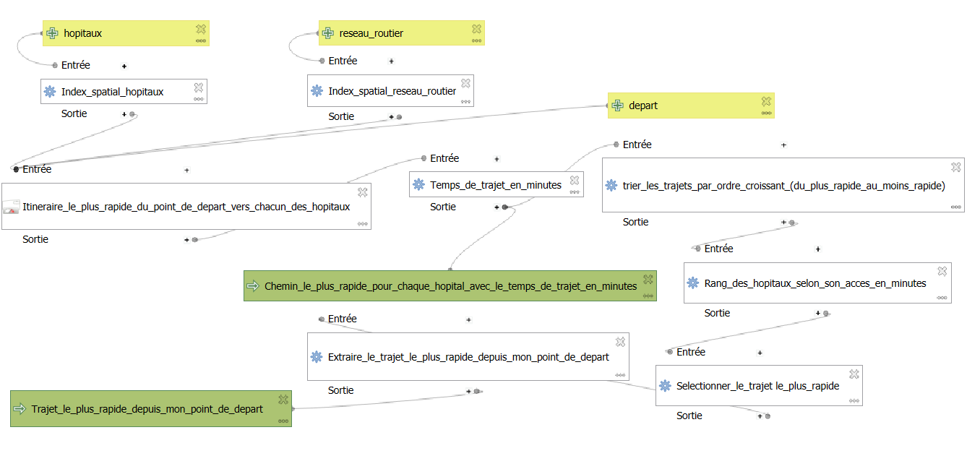Viewport: 980px width, 469px height.
Task: Open edit ellipsis on reseau_routier input
Action: point(477,41)
